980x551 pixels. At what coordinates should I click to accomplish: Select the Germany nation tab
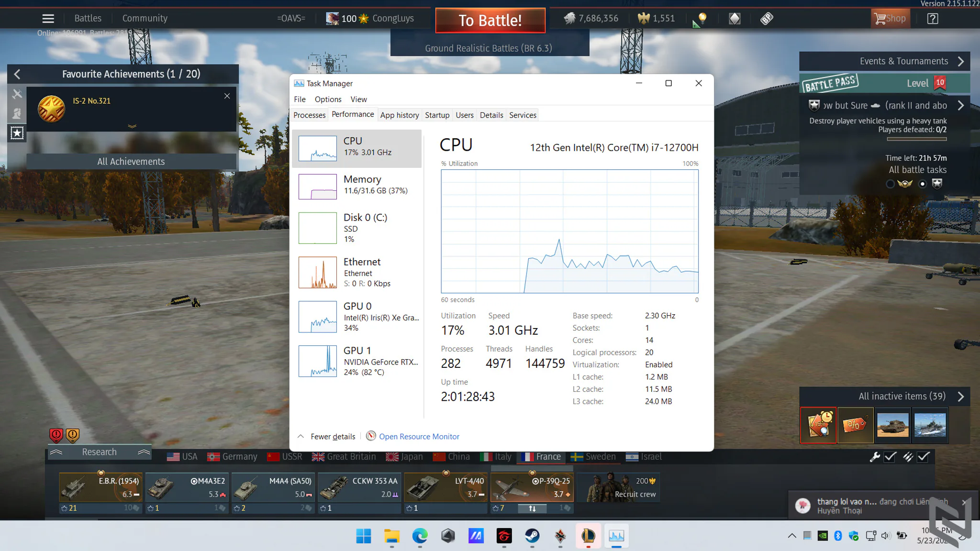(232, 457)
